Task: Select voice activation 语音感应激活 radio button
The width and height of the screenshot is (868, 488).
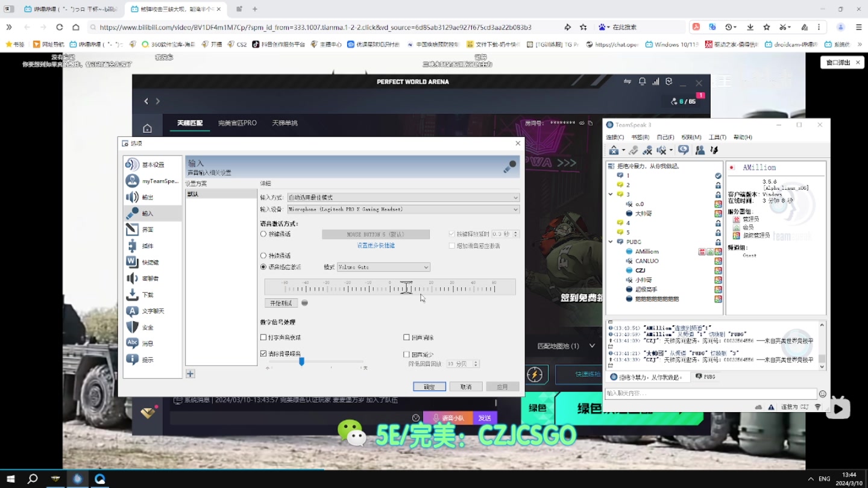Action: point(263,267)
